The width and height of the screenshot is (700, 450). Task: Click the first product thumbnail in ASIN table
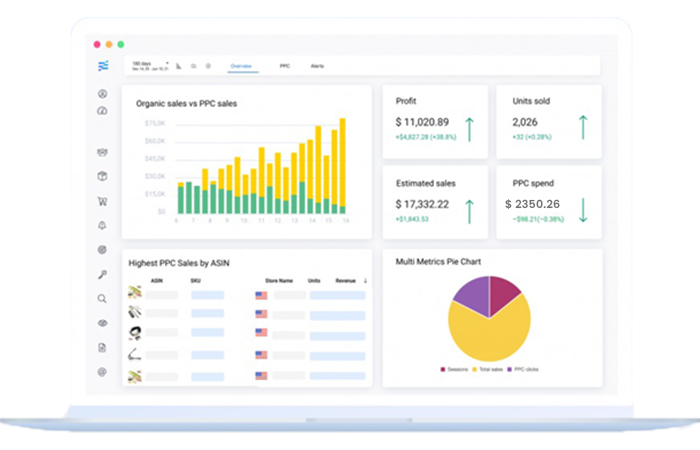click(134, 294)
